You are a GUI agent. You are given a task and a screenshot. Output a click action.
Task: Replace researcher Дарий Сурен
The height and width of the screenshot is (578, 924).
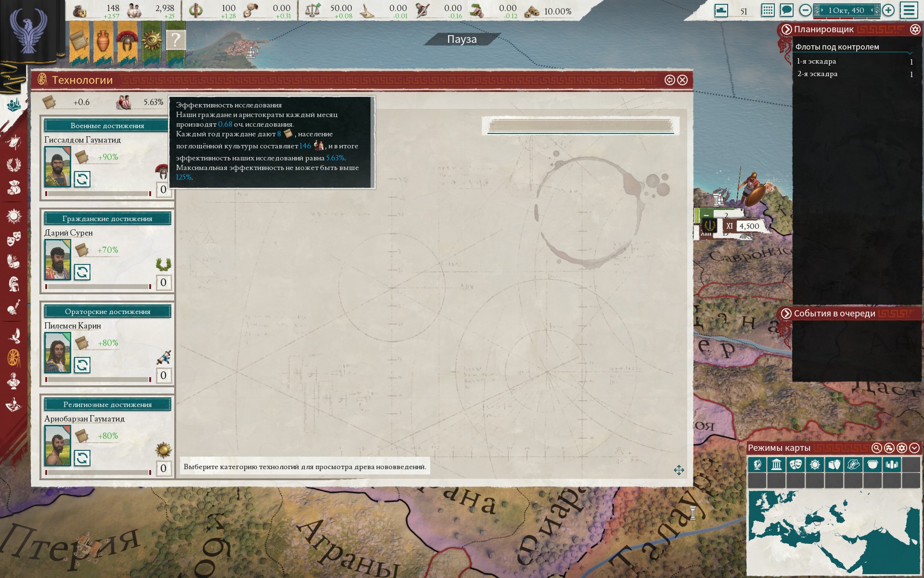click(82, 272)
